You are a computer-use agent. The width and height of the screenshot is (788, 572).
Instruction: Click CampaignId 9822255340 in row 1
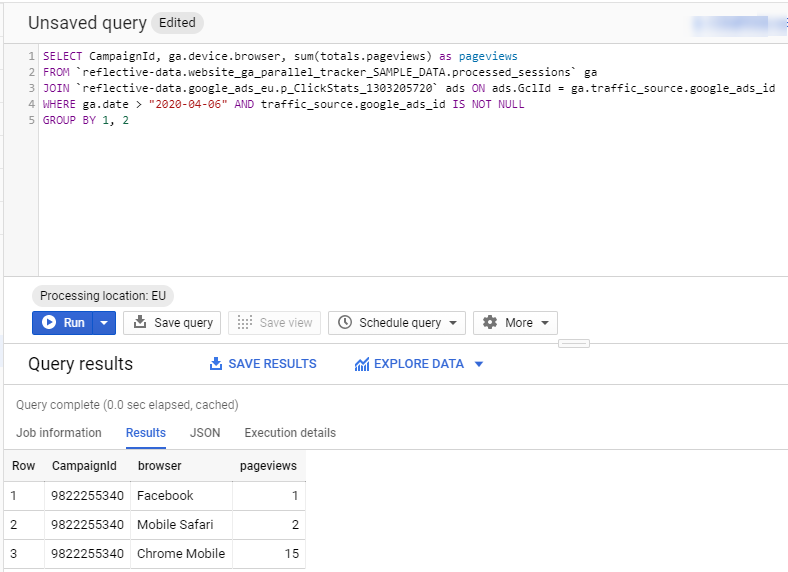point(87,496)
